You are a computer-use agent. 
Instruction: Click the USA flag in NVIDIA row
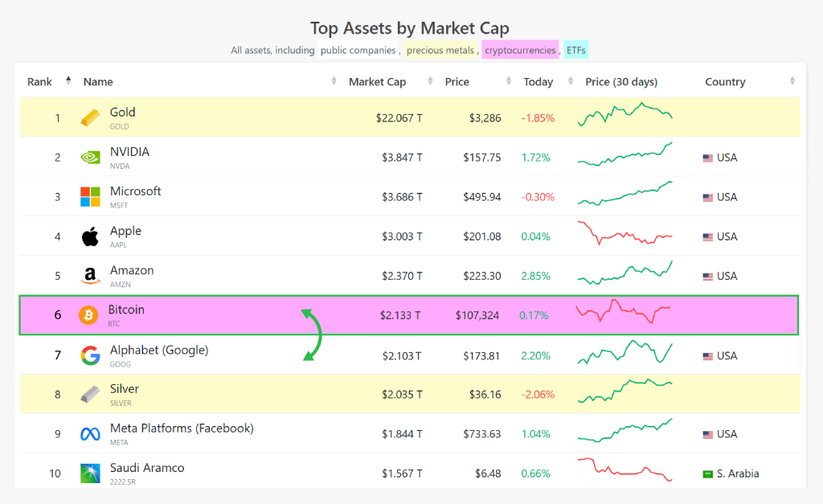pos(707,158)
